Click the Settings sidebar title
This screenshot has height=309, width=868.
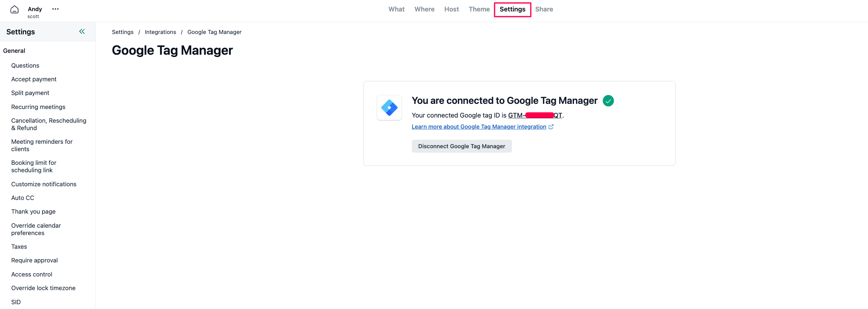point(21,32)
